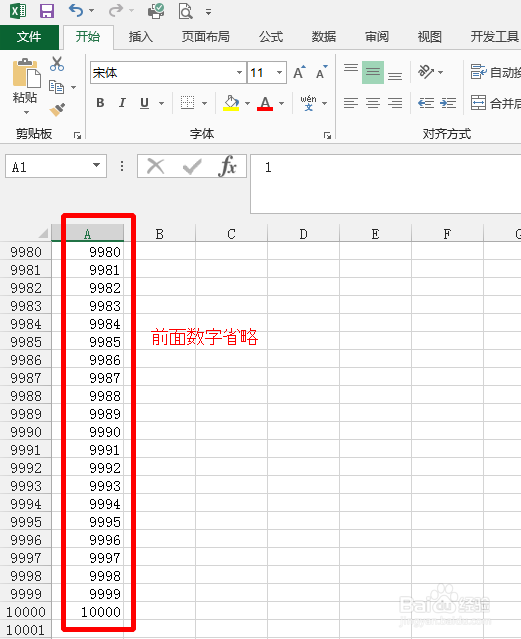521x639 pixels.
Task: Switch to the 公式 Formulas tab
Action: pos(271,37)
